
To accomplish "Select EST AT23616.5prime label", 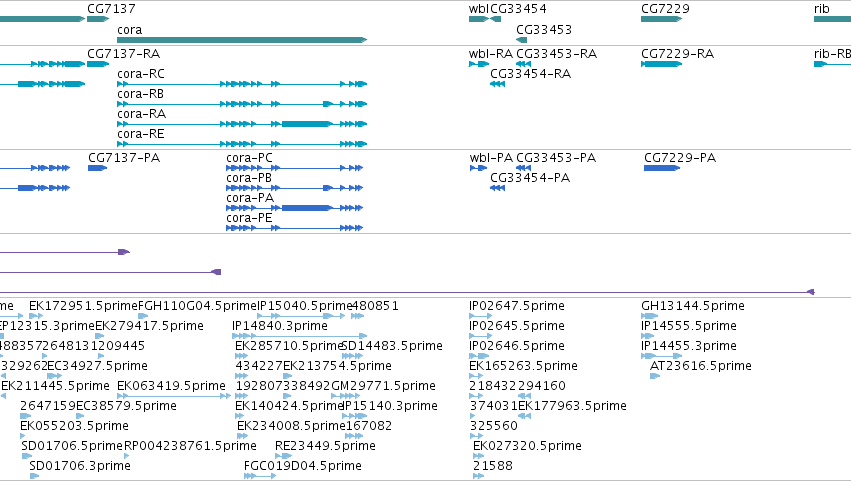I will [x=701, y=366].
